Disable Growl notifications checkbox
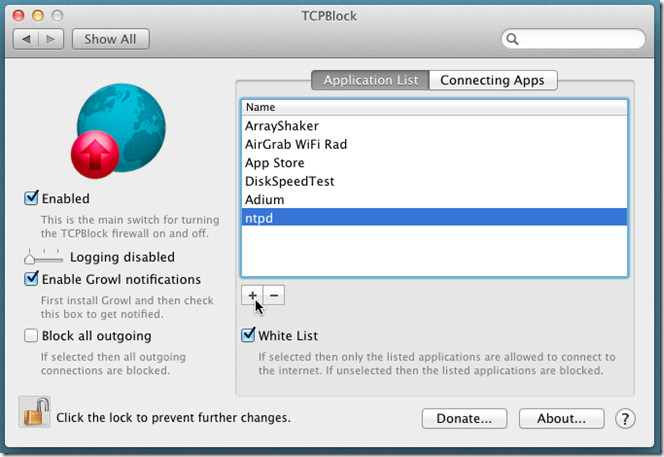 click(x=31, y=279)
